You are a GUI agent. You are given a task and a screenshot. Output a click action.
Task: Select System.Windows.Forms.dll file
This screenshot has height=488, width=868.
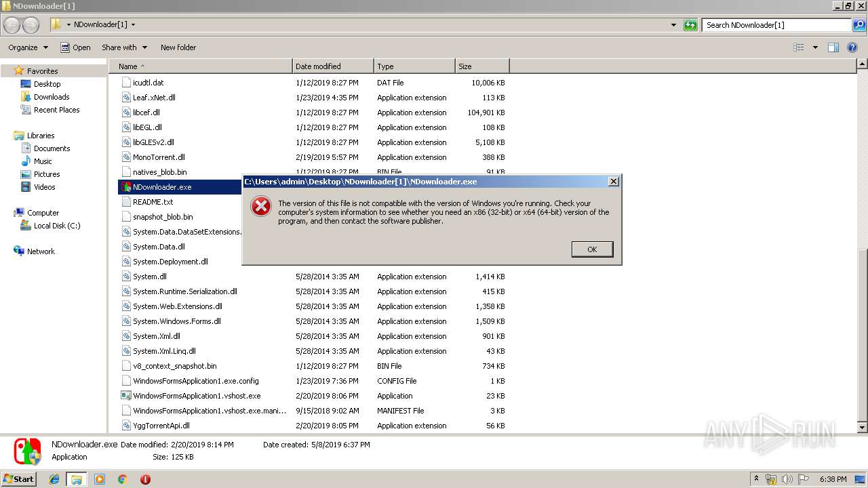[176, 321]
